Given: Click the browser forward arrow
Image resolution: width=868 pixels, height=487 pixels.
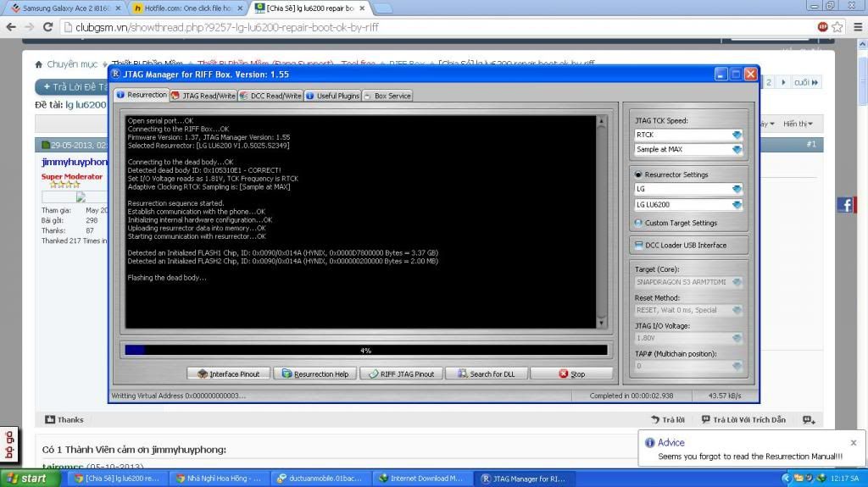Looking at the screenshot, I should point(29,27).
